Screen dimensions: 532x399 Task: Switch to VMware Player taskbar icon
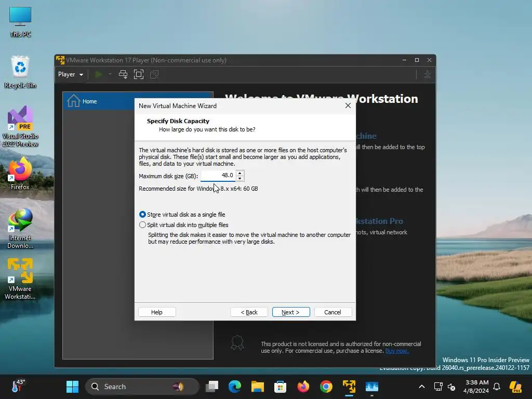coord(349,387)
